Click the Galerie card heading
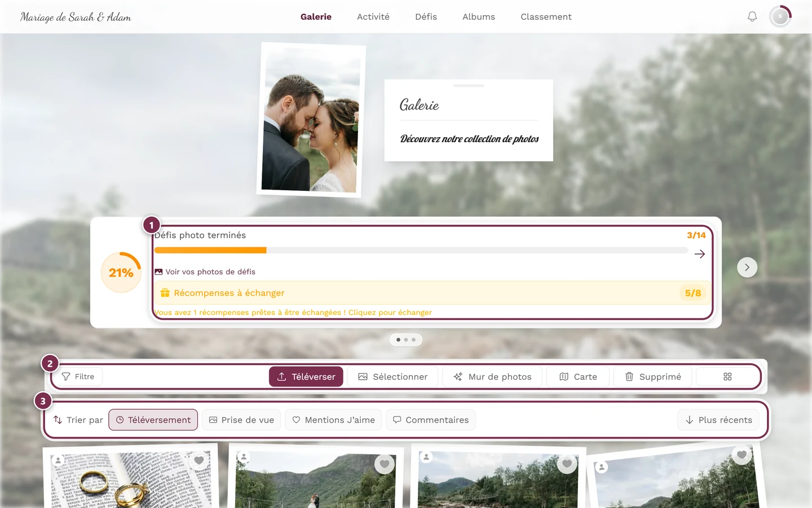This screenshot has width=812, height=508. [419, 105]
